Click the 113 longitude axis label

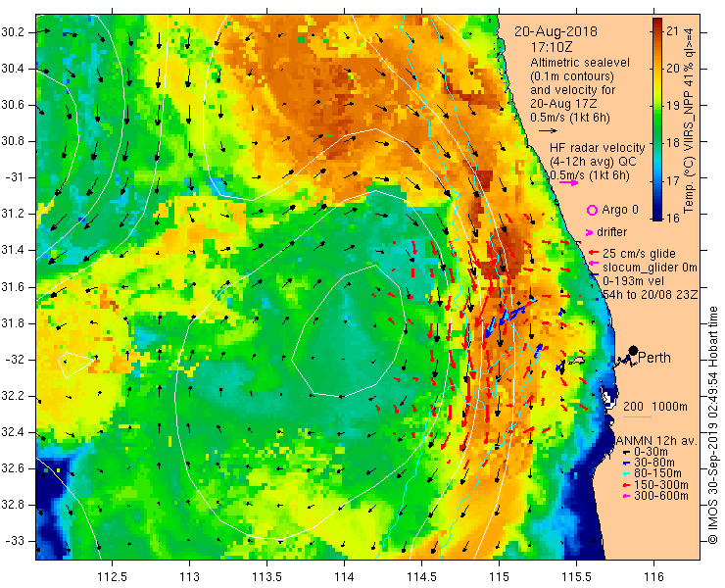click(x=189, y=576)
